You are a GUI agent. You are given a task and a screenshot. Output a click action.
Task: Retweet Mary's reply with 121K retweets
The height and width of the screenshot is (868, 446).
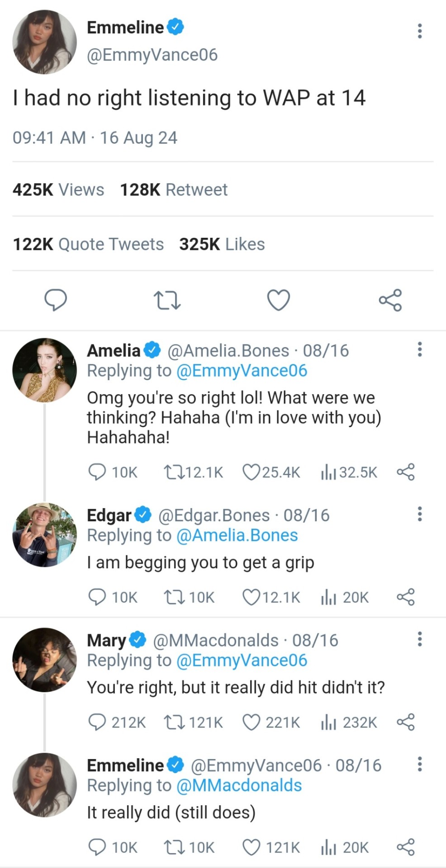(174, 722)
